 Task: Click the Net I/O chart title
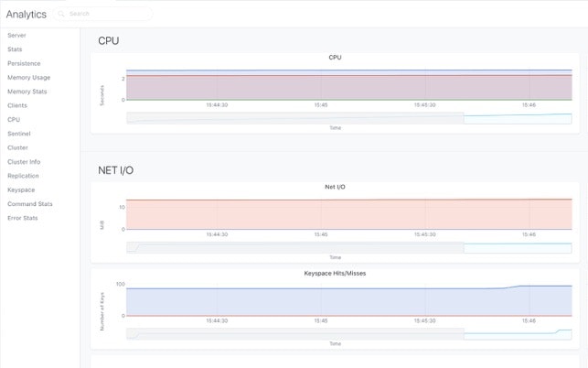tap(335, 187)
